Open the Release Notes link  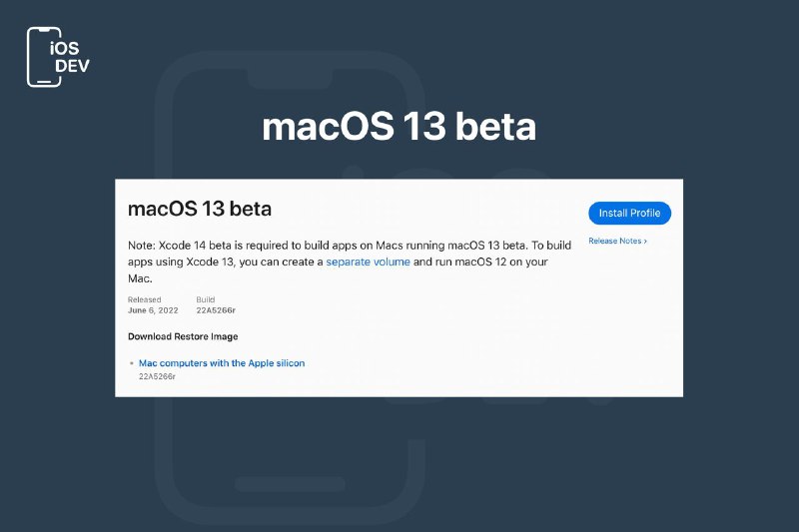coord(617,241)
